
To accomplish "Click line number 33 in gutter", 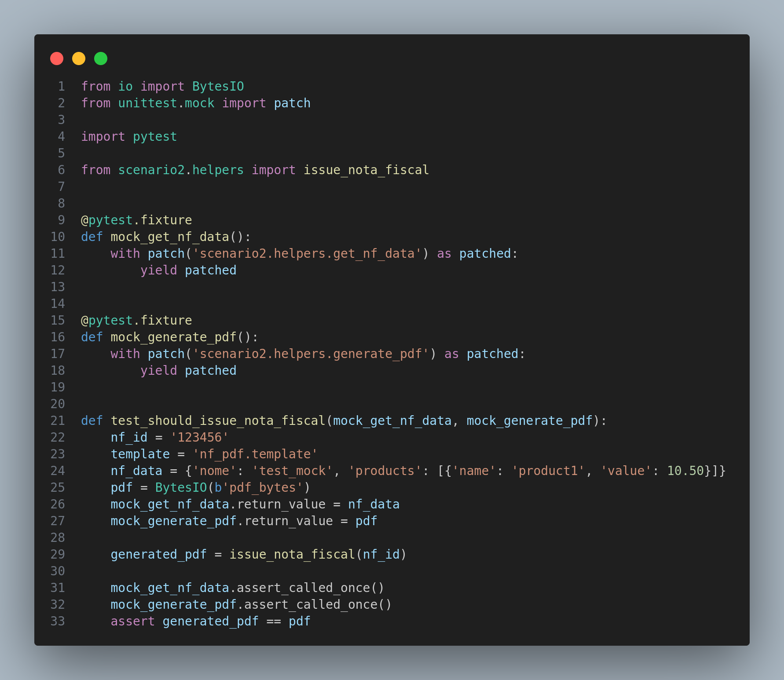I will click(x=58, y=621).
